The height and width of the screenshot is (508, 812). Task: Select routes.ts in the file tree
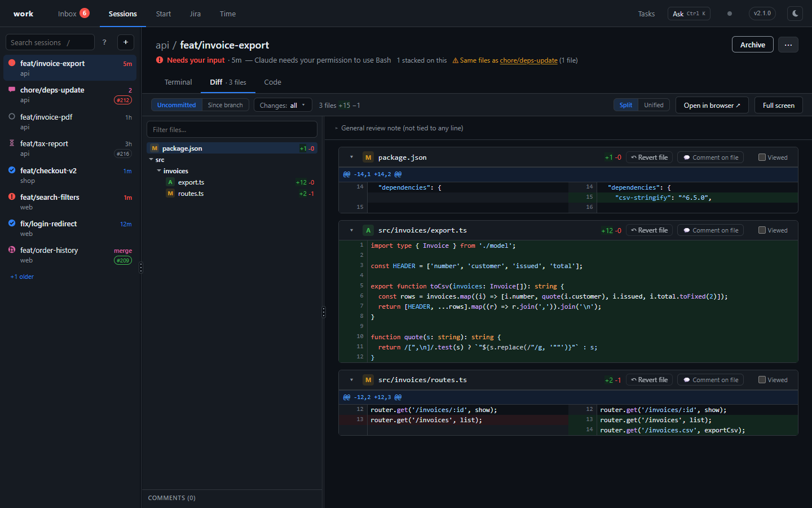click(x=232, y=194)
